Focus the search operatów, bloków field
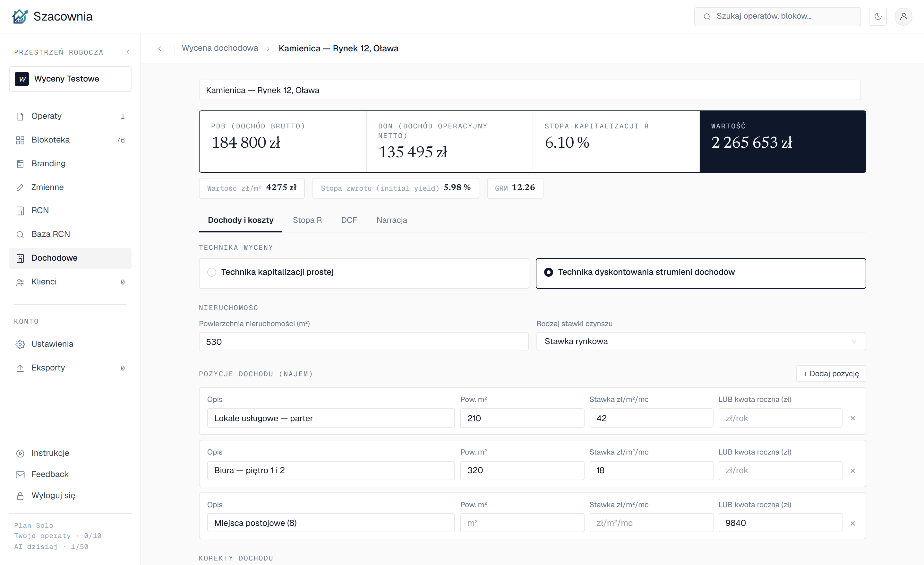The image size is (924, 565). pos(777,16)
